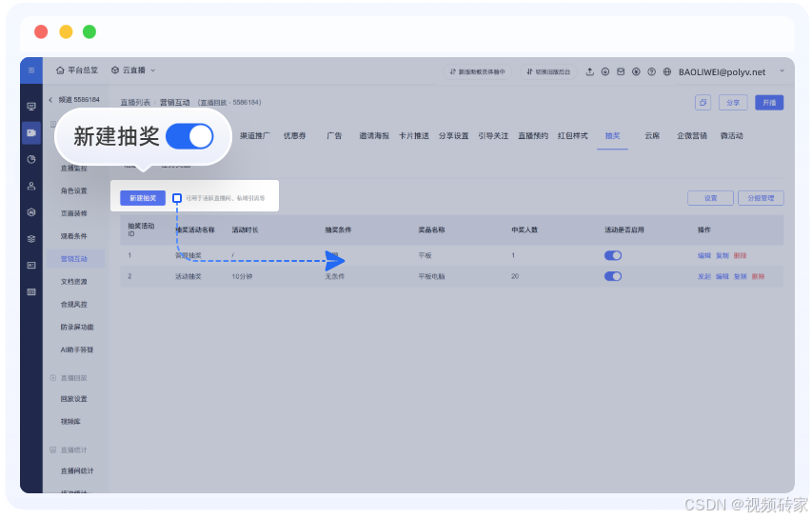
Task: Open 观看条件 in the left menu
Action: (74, 236)
